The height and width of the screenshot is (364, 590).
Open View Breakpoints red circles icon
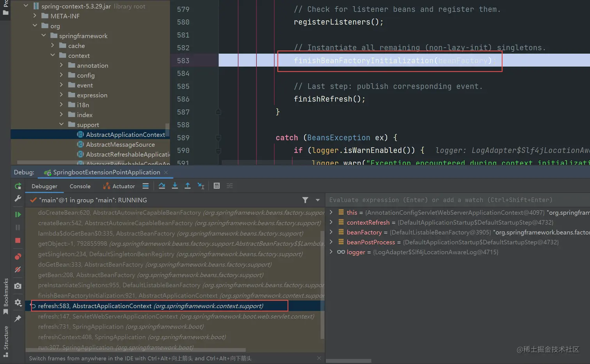pyautogui.click(x=18, y=257)
